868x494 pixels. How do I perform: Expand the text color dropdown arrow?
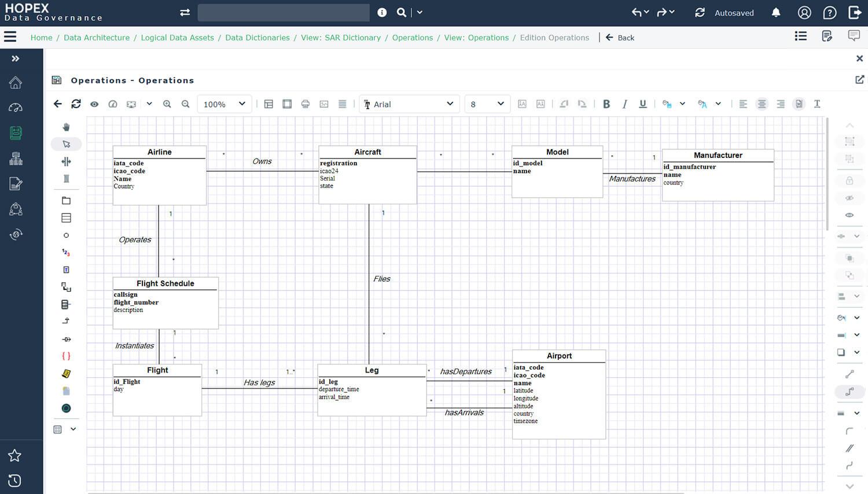pyautogui.click(x=718, y=104)
